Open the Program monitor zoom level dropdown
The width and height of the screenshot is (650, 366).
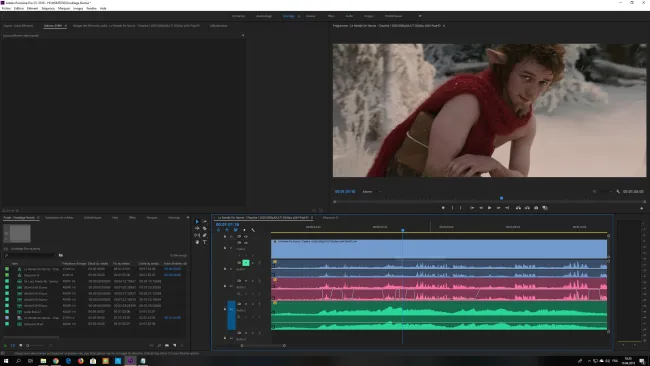pos(371,191)
